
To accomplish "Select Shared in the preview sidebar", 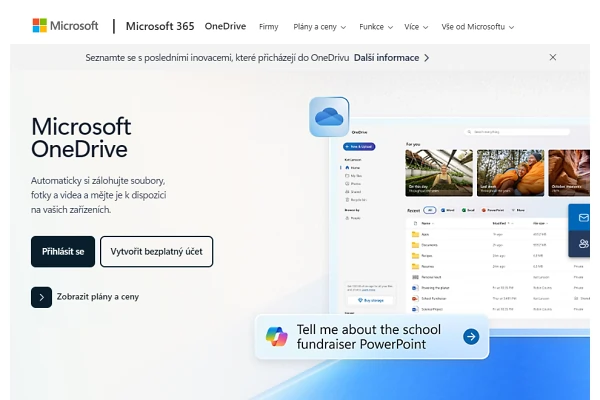I will (x=353, y=192).
